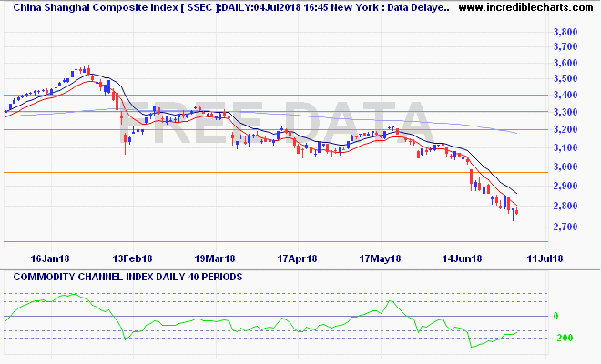601x364 pixels.
Task: Select the 17Apr18 date marker
Action: pyautogui.click(x=298, y=258)
